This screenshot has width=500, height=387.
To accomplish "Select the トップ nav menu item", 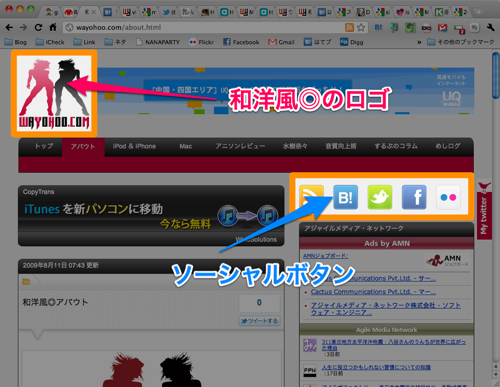I will click(x=44, y=146).
